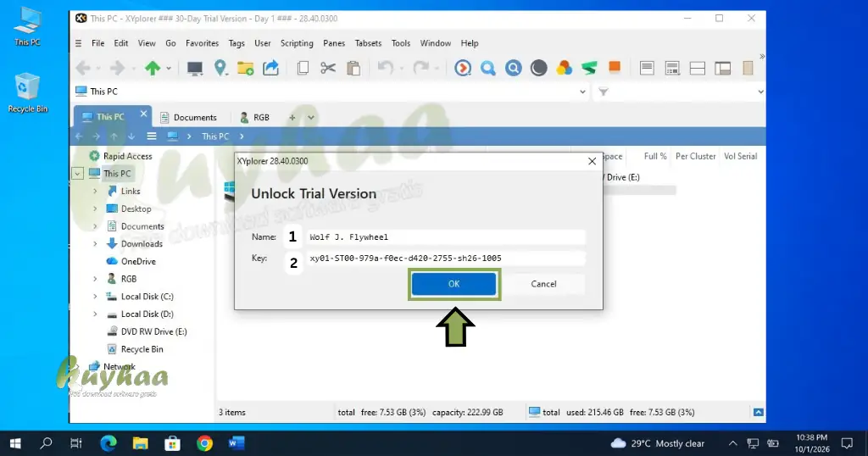Image resolution: width=868 pixels, height=456 pixels.
Task: Open the tab list chevron after plus
Action: [x=311, y=117]
